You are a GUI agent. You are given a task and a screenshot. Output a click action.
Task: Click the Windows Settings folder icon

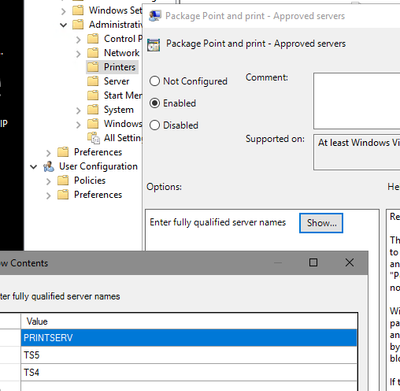78,10
